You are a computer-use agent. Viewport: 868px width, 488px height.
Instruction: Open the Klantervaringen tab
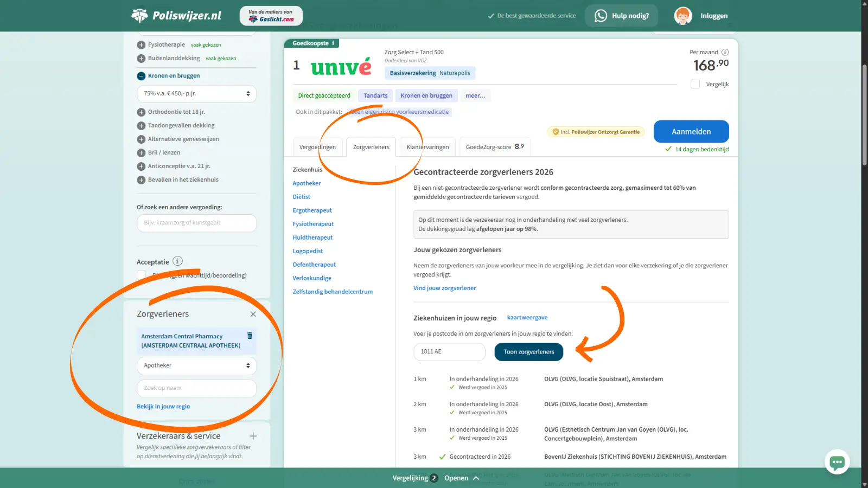(x=427, y=147)
